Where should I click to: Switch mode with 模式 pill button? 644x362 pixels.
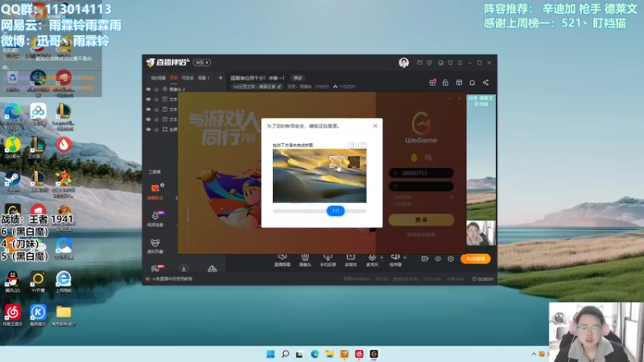tap(202, 63)
